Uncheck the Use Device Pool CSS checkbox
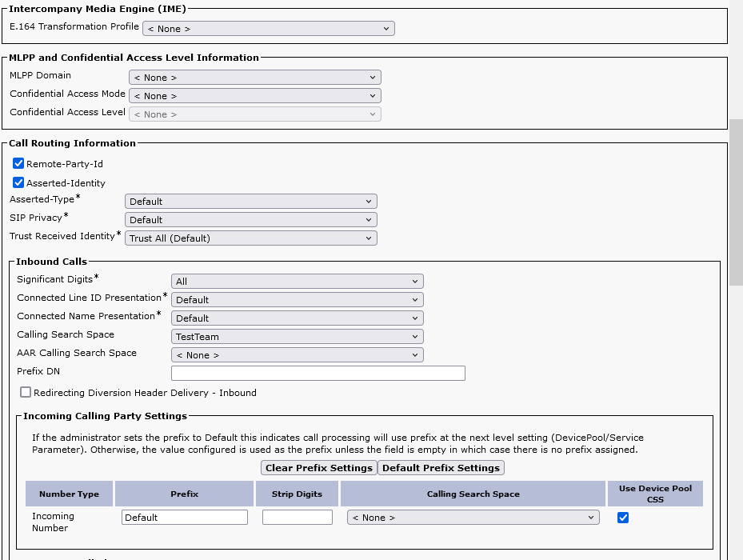This screenshot has height=560, width=743. (x=623, y=518)
